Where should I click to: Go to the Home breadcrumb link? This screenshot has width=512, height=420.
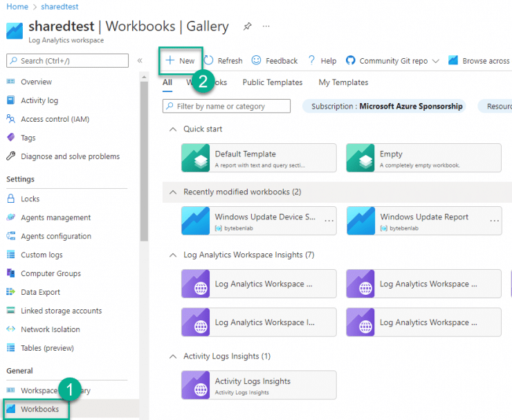tap(17, 6)
